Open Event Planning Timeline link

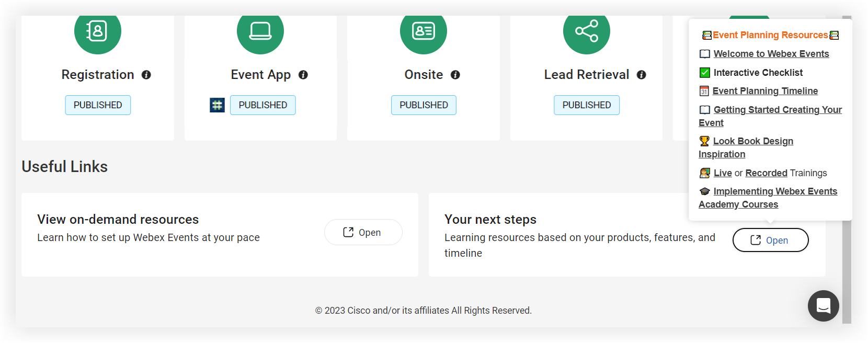[765, 91]
